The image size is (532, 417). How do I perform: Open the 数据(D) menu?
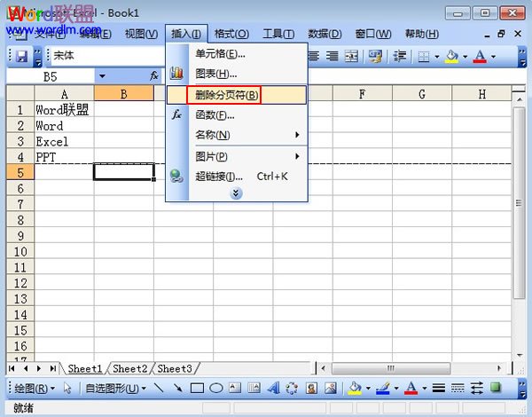point(325,34)
